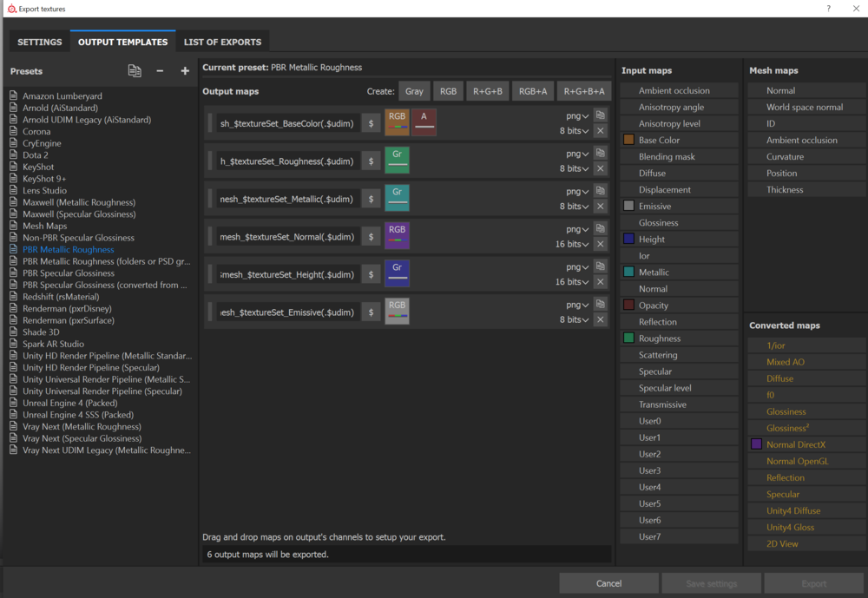Open the png format dropdown for BaseColor
Image resolution: width=868 pixels, height=598 pixels.
[575, 115]
